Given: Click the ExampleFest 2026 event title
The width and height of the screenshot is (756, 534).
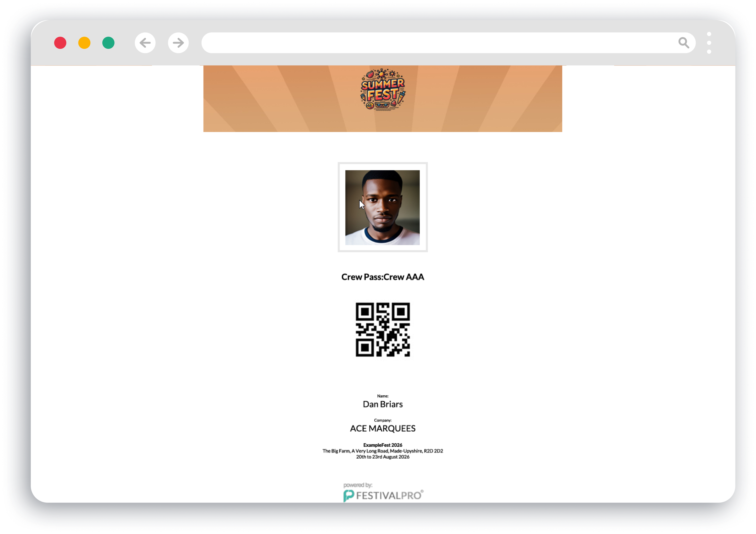Looking at the screenshot, I should [383, 445].
